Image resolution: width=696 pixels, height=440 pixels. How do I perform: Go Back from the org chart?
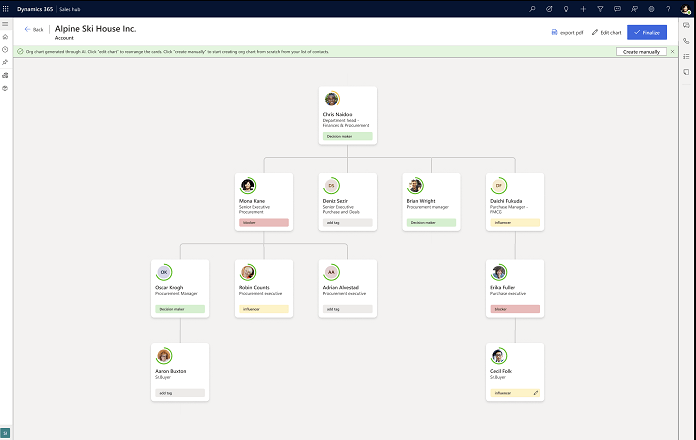[x=34, y=30]
